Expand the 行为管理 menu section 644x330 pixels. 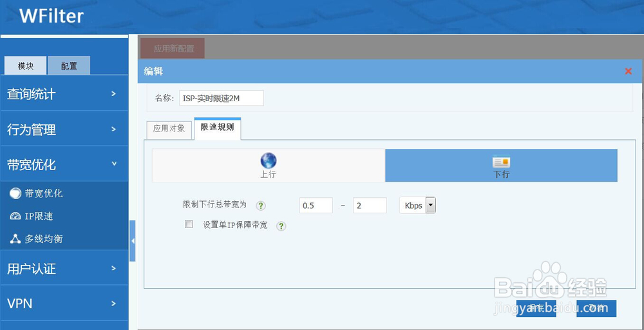64,129
